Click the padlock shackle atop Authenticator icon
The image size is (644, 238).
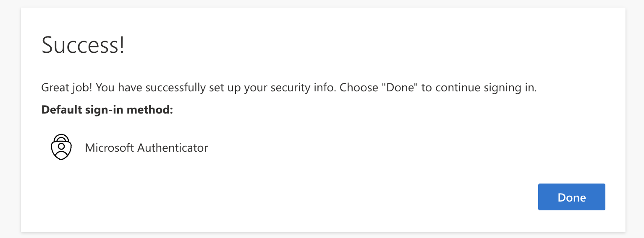[x=61, y=137]
